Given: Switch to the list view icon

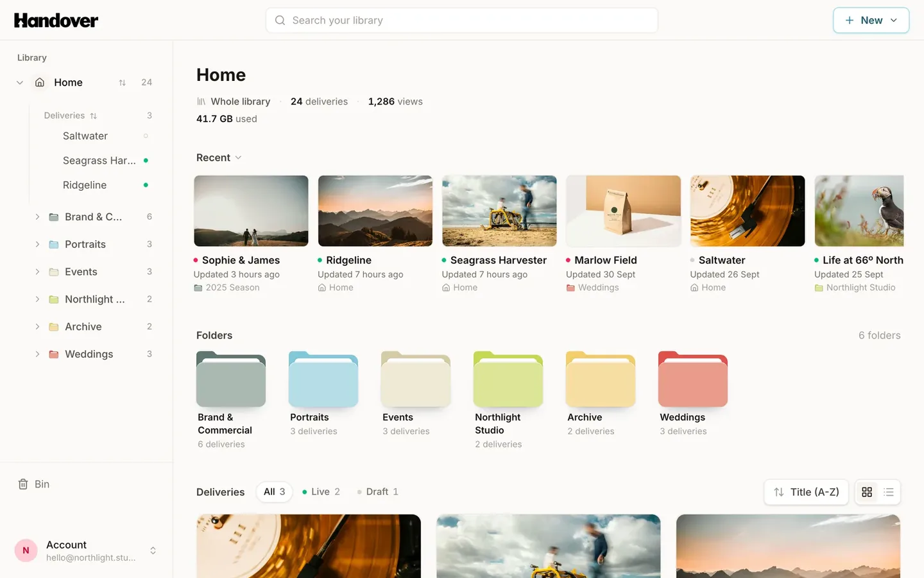Looking at the screenshot, I should tap(889, 492).
